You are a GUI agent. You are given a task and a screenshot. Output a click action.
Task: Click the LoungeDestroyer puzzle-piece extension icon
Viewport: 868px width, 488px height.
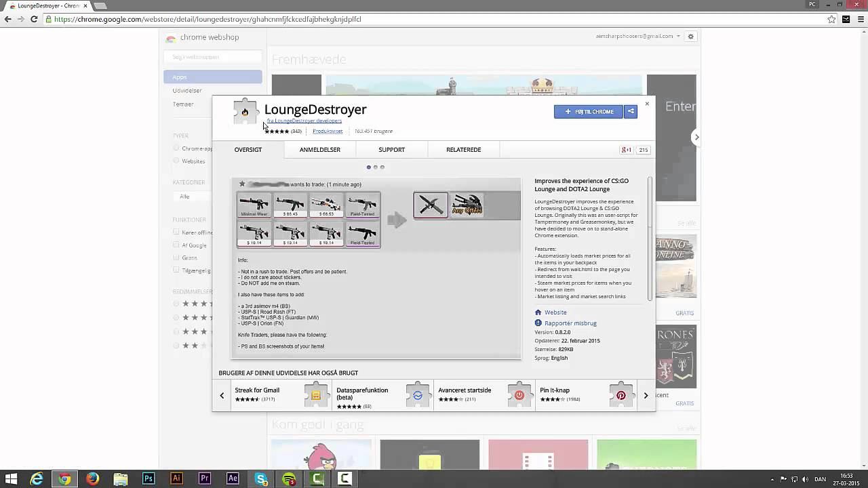click(245, 111)
